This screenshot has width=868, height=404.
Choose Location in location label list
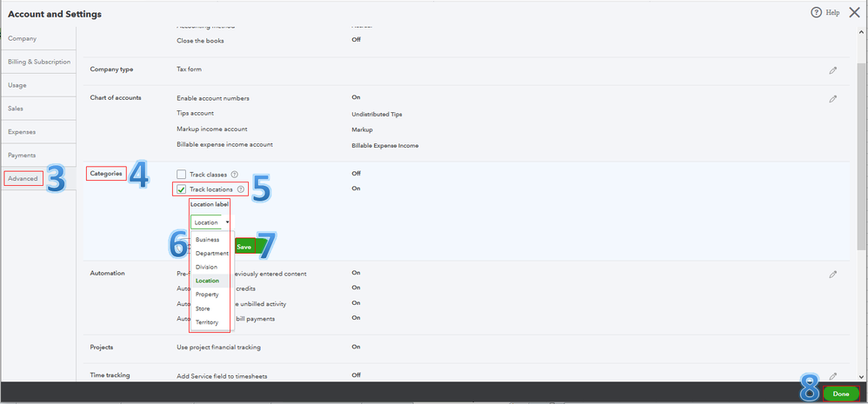[x=208, y=281]
